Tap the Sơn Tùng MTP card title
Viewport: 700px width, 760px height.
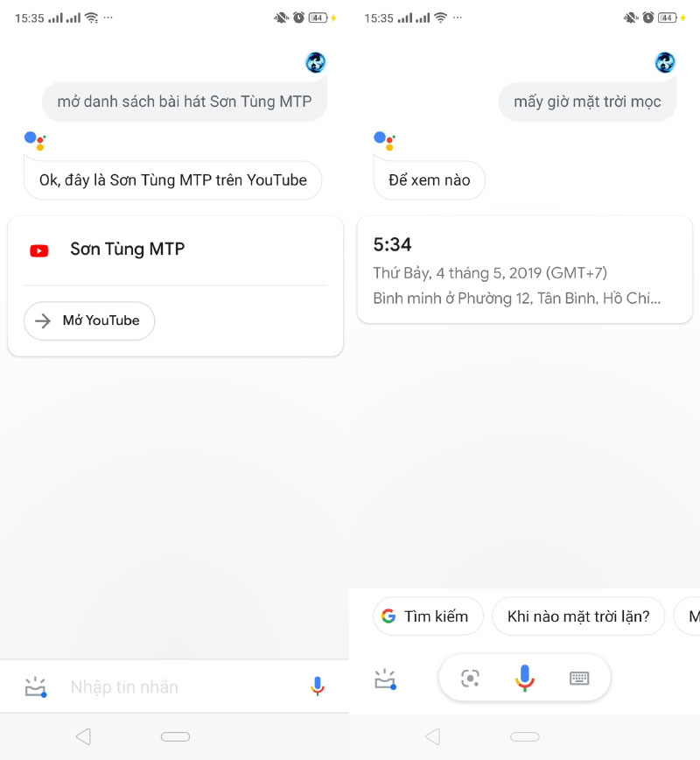[127, 250]
